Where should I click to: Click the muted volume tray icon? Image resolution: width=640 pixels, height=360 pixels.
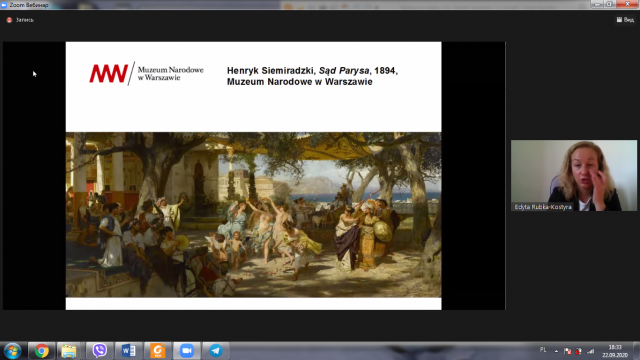click(x=579, y=351)
